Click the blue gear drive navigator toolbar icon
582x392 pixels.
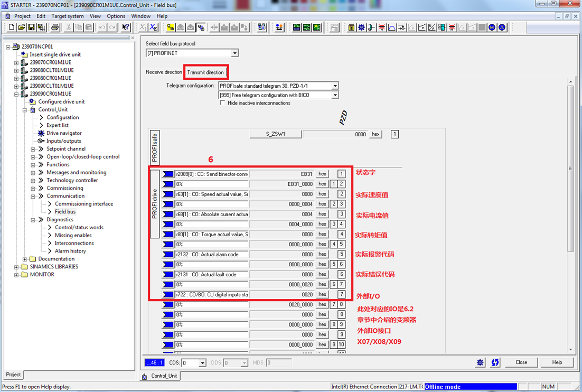361,27
